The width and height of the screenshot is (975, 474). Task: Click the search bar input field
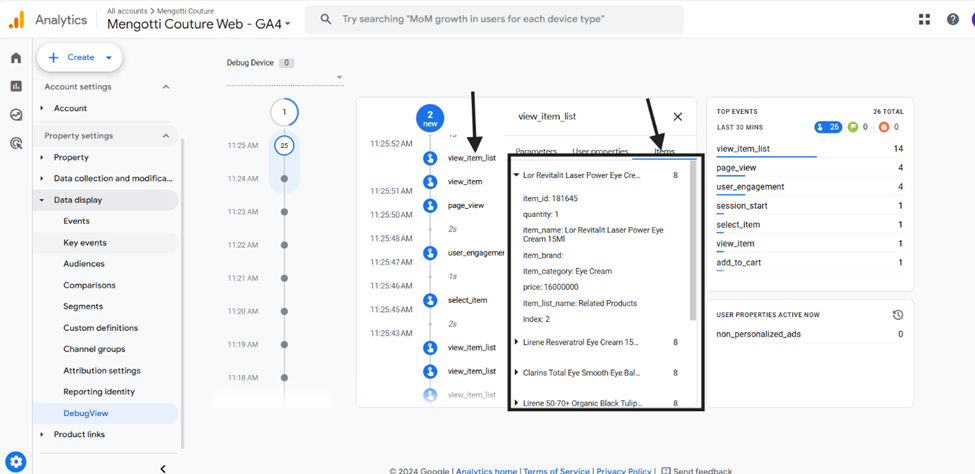point(496,19)
